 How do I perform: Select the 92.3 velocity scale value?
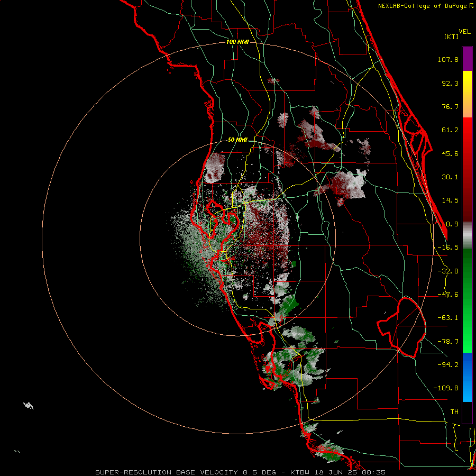click(x=450, y=83)
